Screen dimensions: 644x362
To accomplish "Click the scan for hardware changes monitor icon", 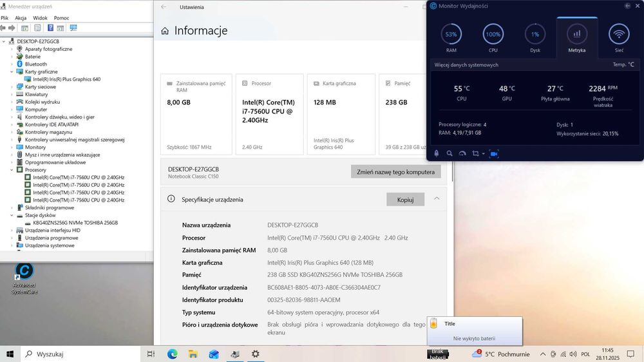I will [73, 28].
